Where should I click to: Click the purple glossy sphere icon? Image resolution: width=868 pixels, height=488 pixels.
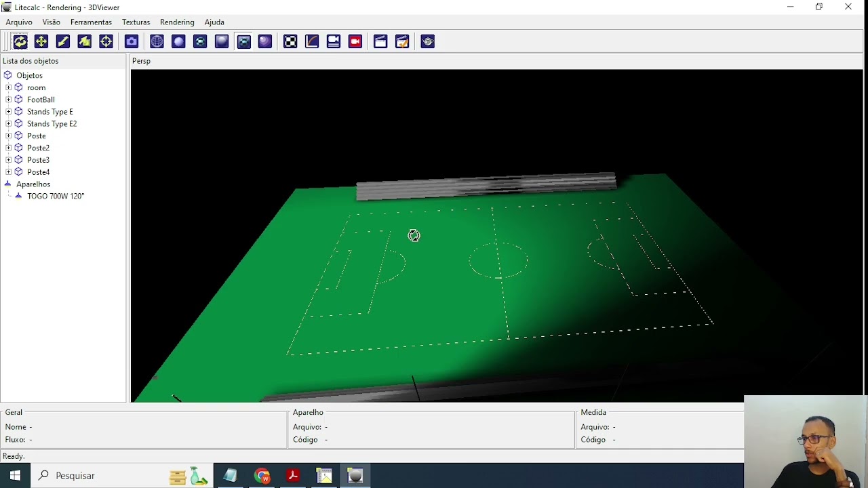[x=265, y=42]
